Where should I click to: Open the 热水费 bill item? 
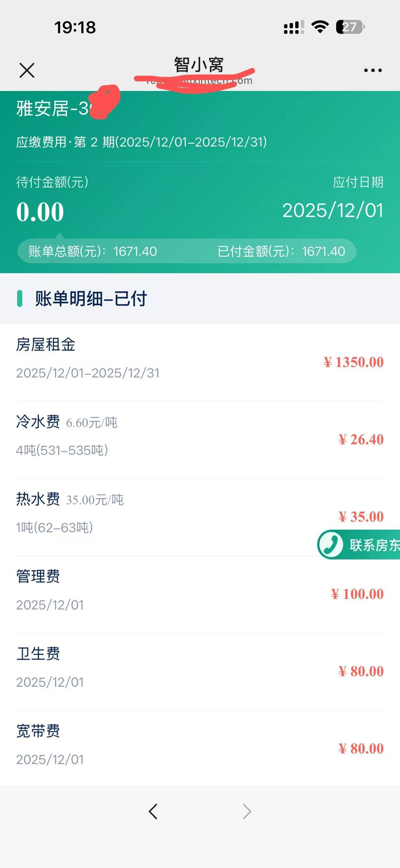click(x=200, y=517)
